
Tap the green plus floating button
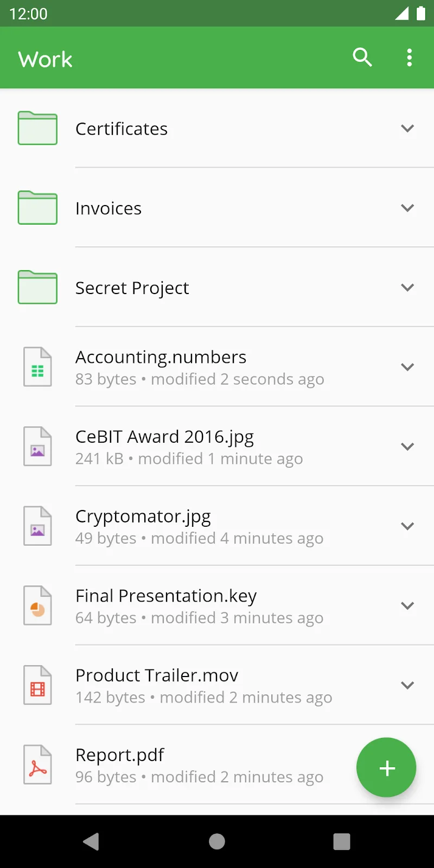[386, 768]
